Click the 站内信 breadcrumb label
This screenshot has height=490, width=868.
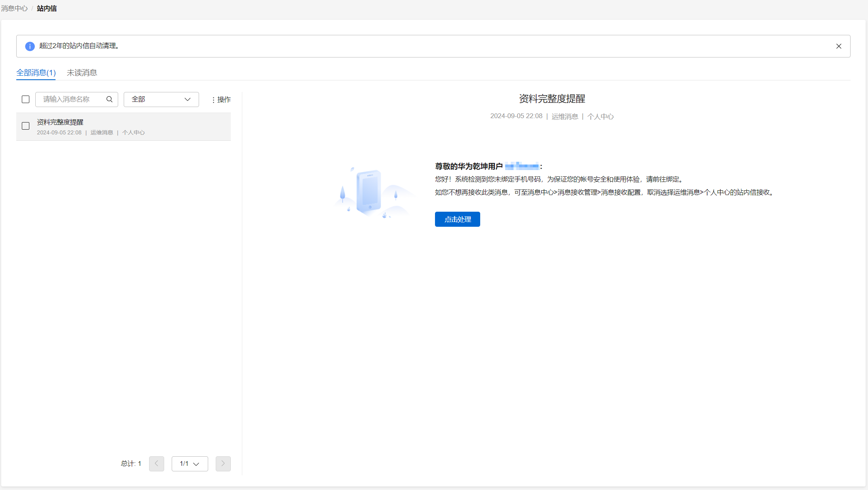point(47,8)
